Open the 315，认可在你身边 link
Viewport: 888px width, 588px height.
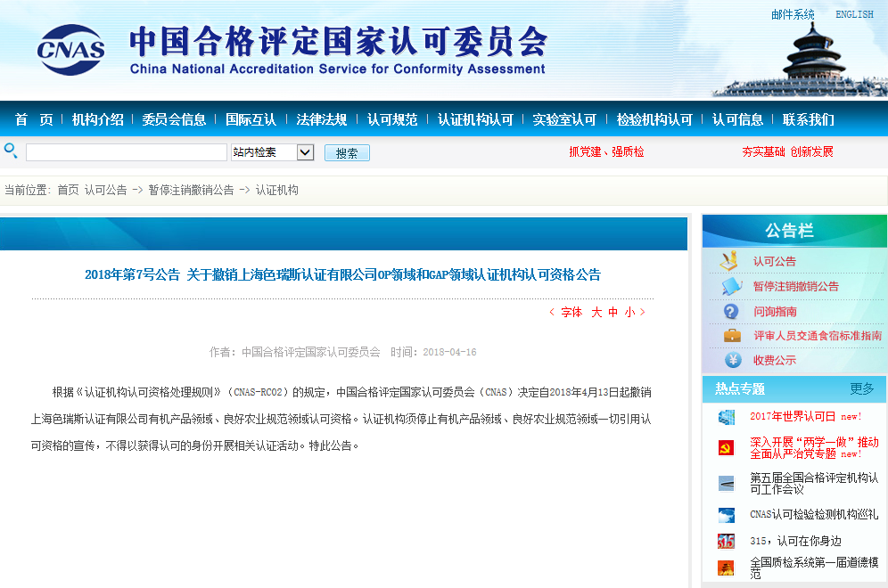(x=795, y=541)
